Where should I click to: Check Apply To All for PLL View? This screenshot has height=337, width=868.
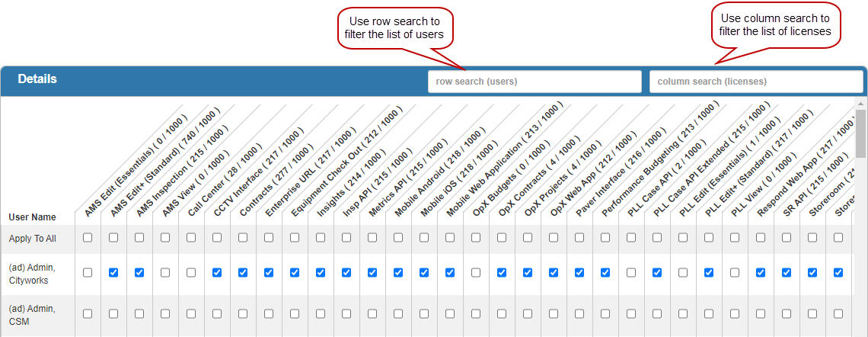(735, 238)
